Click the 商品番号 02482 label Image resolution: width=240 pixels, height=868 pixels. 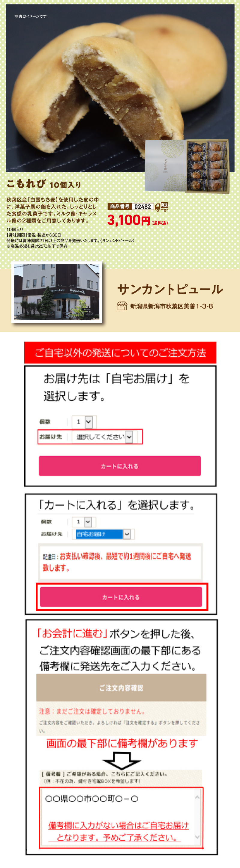[x=131, y=207]
